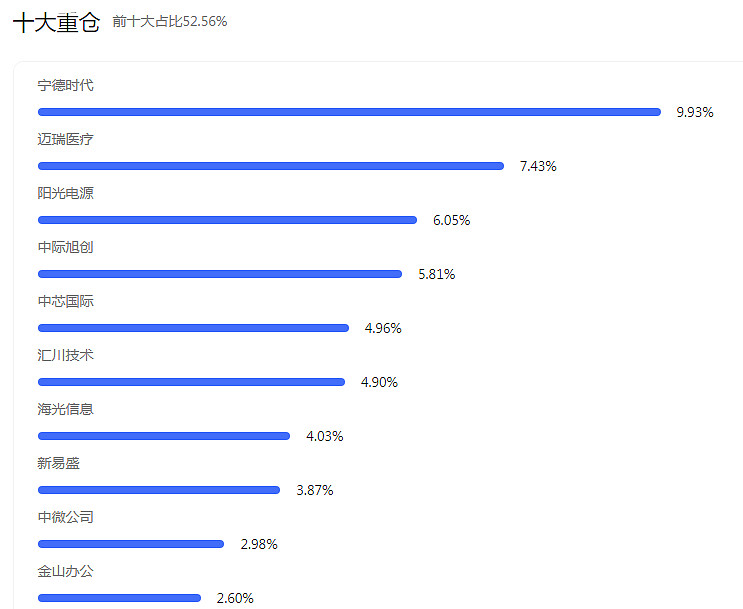The height and width of the screenshot is (609, 743).
Task: Click the 迈瑞医疗 blue bar
Action: 271,166
